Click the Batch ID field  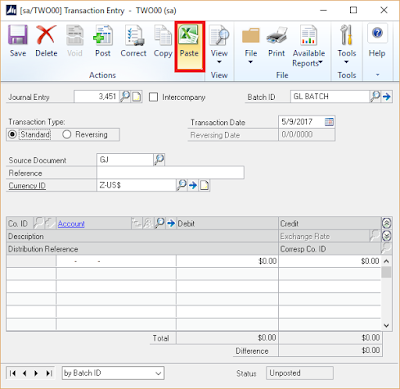click(x=330, y=97)
